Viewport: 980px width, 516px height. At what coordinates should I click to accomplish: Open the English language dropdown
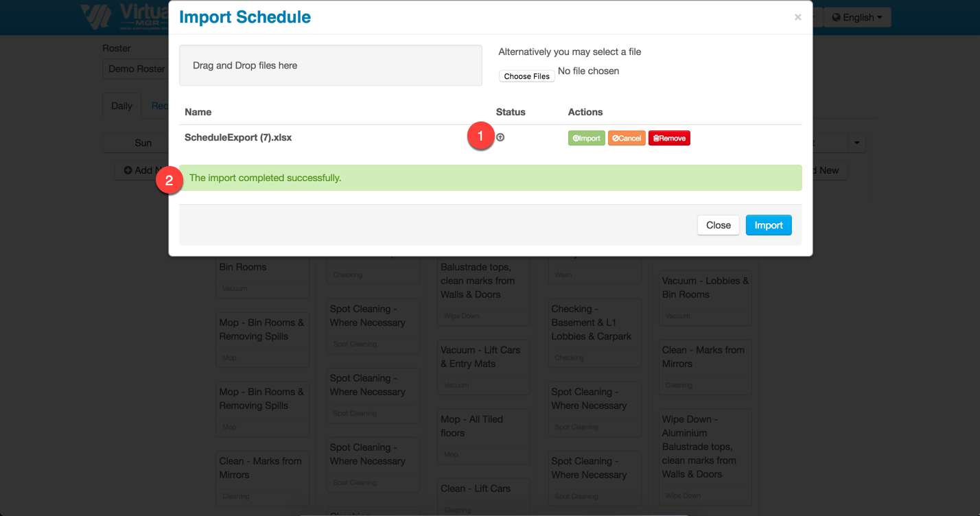click(x=856, y=18)
